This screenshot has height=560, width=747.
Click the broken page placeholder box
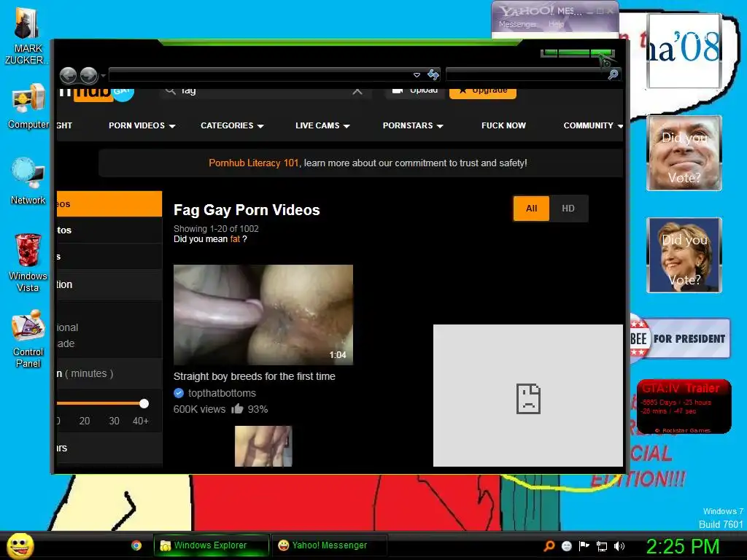(x=528, y=396)
